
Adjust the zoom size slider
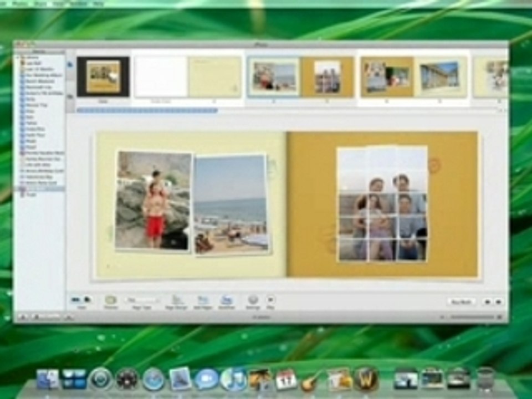click(x=472, y=317)
